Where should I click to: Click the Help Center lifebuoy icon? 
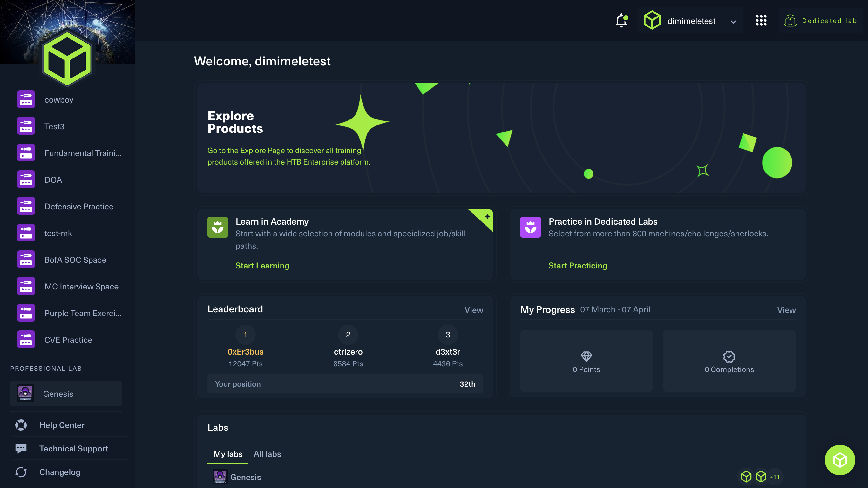pyautogui.click(x=21, y=425)
